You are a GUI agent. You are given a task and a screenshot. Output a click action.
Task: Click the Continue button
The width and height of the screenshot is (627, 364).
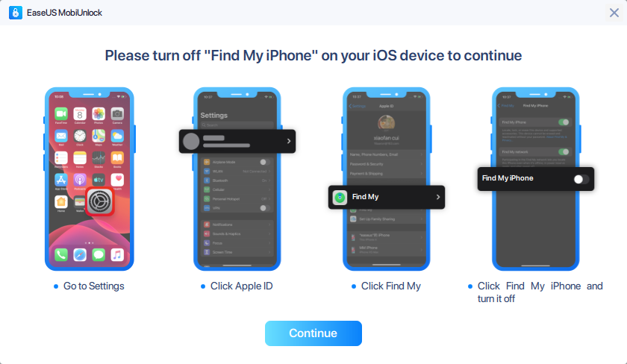[x=313, y=333]
